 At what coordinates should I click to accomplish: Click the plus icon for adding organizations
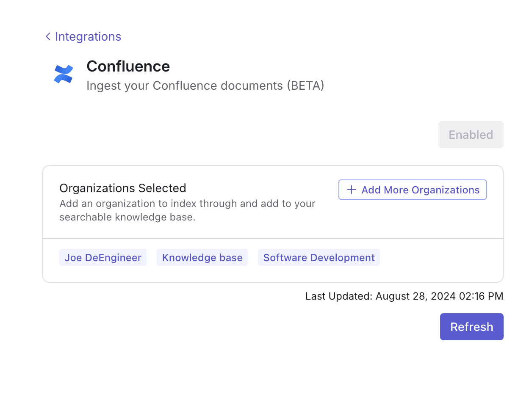tap(351, 190)
